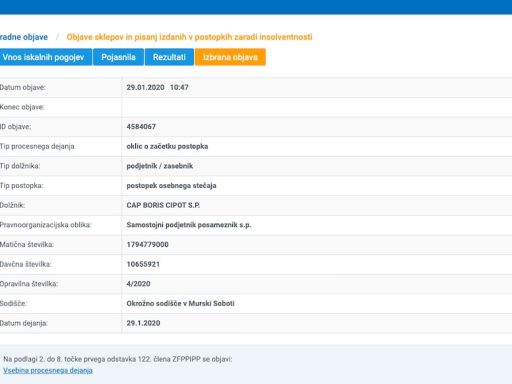
Task: Switch to the Pojasnila tab
Action: 118,57
